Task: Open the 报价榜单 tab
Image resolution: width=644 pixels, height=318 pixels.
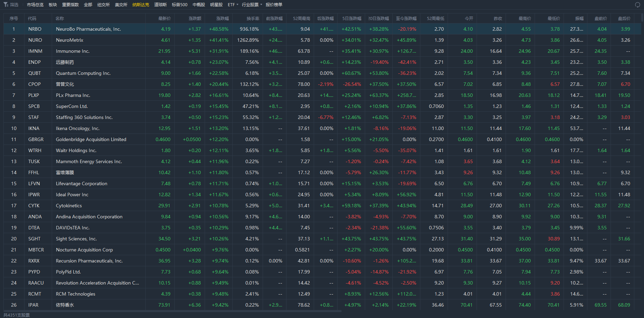Action: [x=274, y=5]
